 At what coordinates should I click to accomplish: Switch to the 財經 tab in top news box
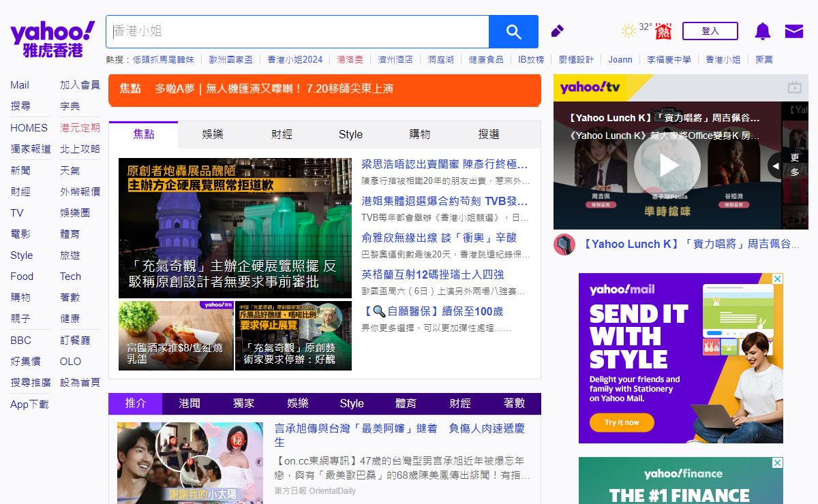click(x=282, y=135)
